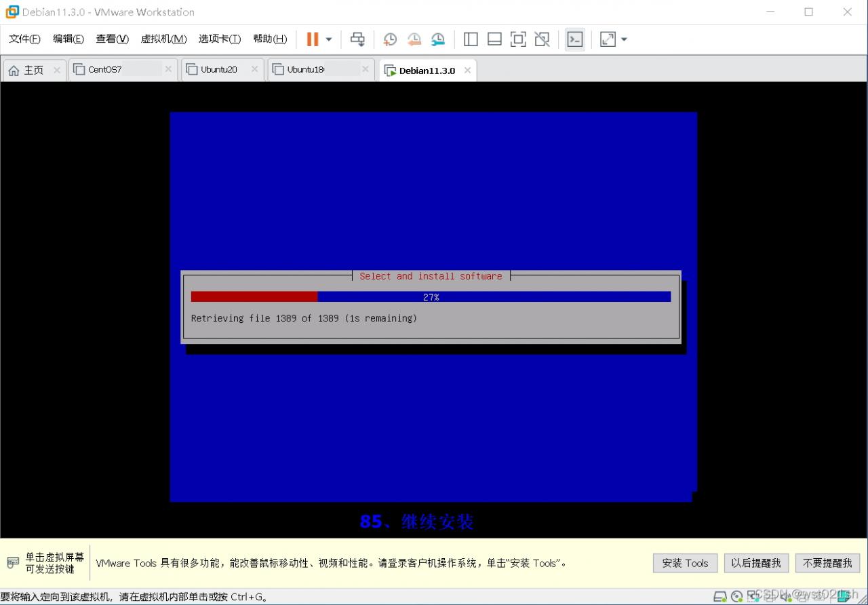Screen dimensions: 868x605
Task: Open the snapshot manager
Action: click(x=438, y=39)
